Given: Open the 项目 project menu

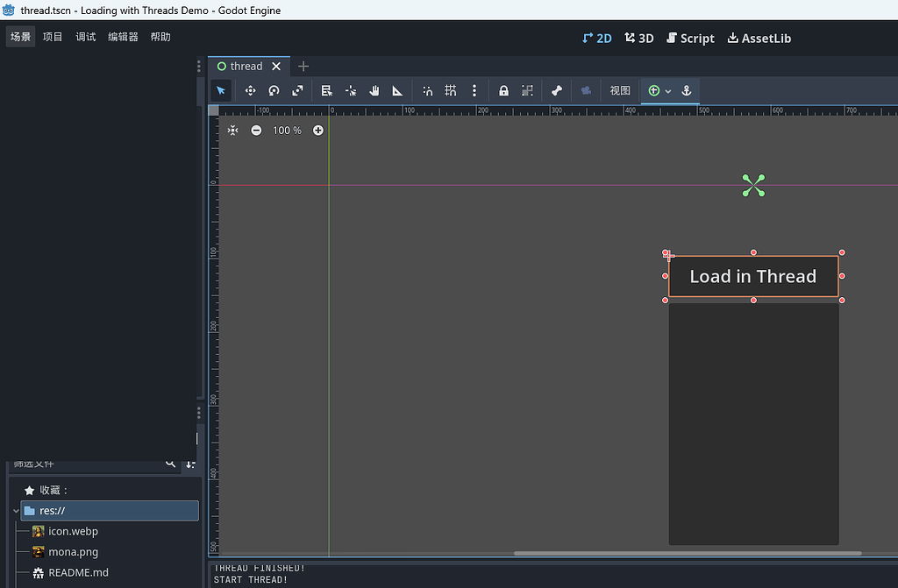Looking at the screenshot, I should 52,36.
